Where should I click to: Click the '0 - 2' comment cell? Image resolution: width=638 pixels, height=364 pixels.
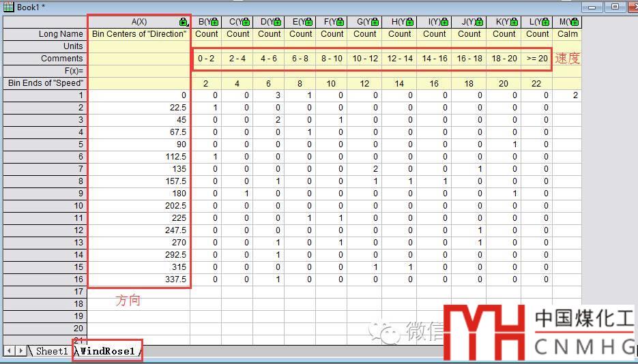tap(206, 59)
